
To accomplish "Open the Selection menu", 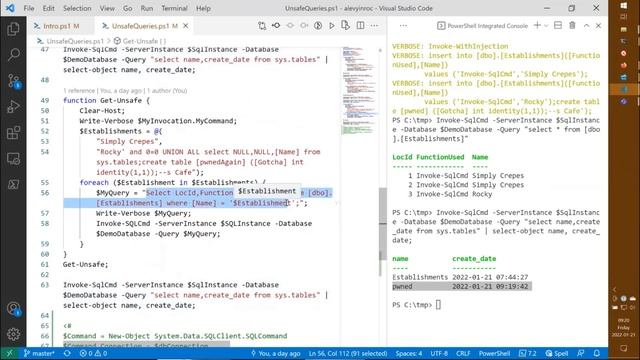I will click(x=77, y=8).
